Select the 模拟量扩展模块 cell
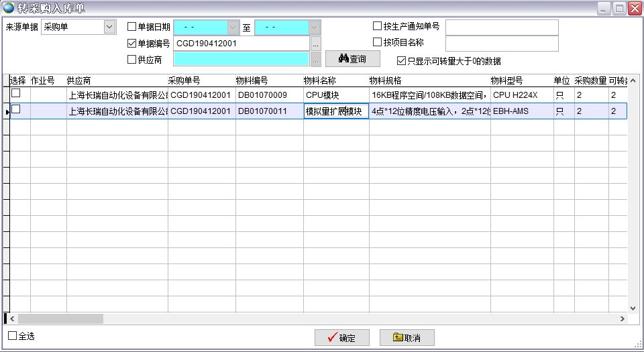 [335, 111]
